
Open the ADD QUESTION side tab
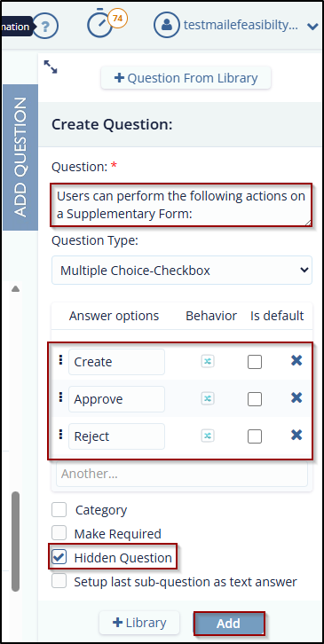pos(20,157)
